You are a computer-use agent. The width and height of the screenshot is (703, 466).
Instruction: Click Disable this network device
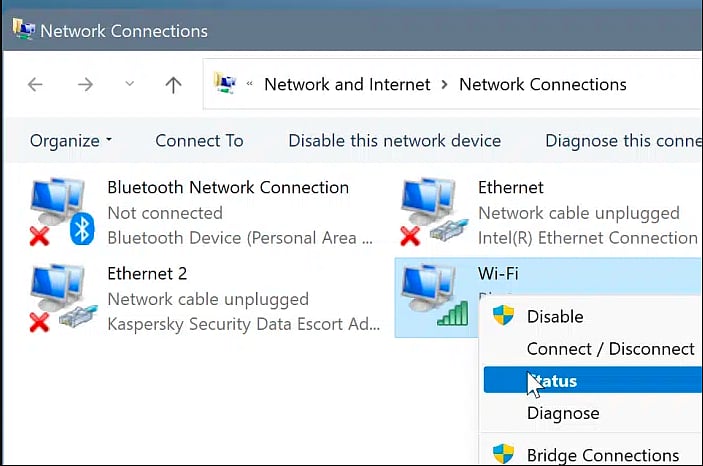394,141
